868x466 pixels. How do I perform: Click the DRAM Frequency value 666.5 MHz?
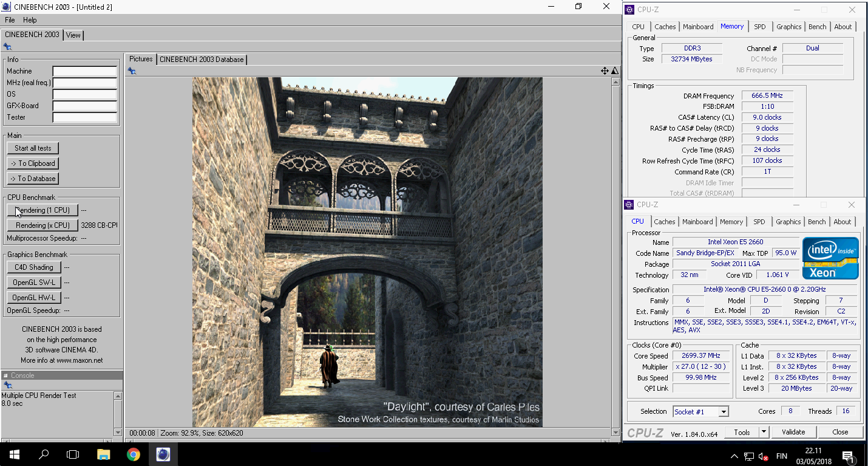point(767,96)
